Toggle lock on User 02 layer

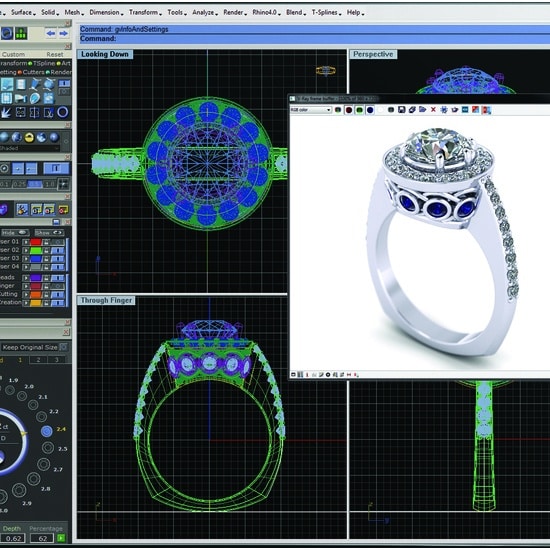pos(46,250)
